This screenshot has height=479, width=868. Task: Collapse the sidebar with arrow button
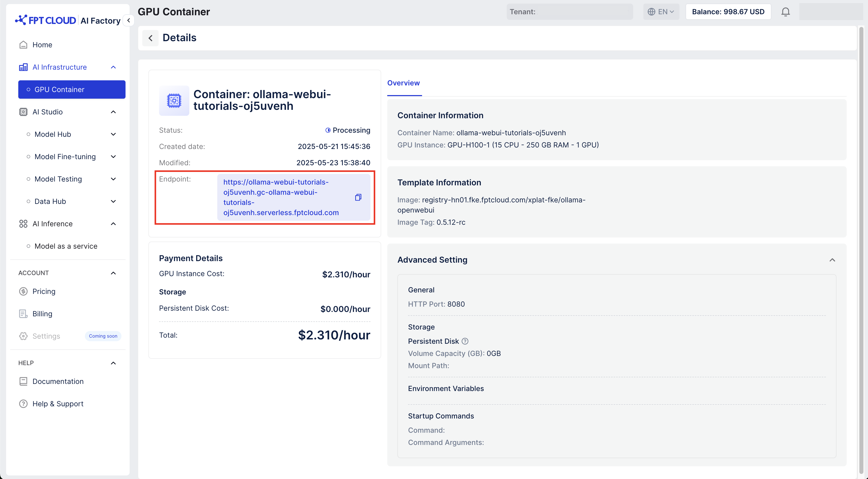(128, 20)
